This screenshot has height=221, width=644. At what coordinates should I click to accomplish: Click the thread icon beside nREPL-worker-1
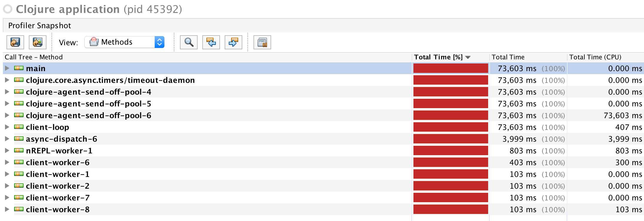coord(19,150)
